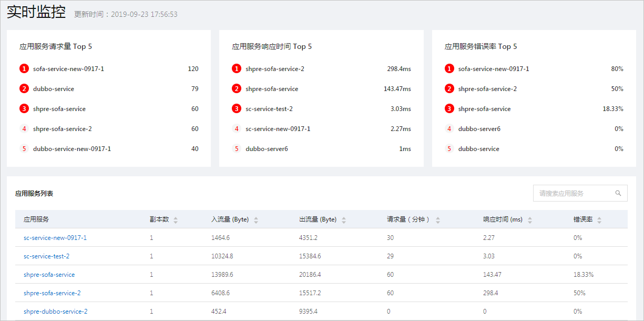Click the 应用服务错误率 Top 5 card title
This screenshot has height=321, width=644.
(481, 46)
